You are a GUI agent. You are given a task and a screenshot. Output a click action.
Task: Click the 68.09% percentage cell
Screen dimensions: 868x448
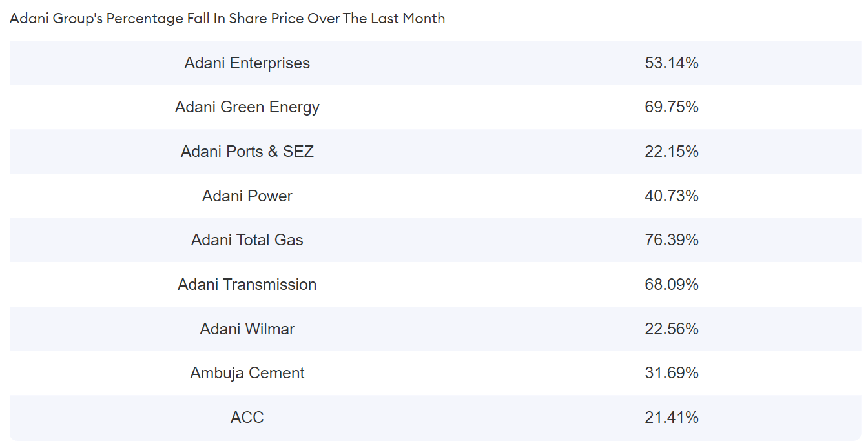(x=672, y=285)
